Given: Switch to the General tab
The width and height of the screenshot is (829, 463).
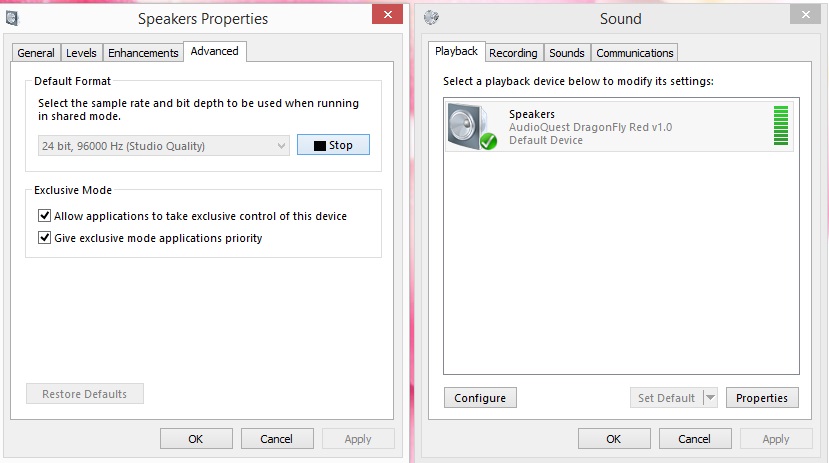Looking at the screenshot, I should coord(36,53).
